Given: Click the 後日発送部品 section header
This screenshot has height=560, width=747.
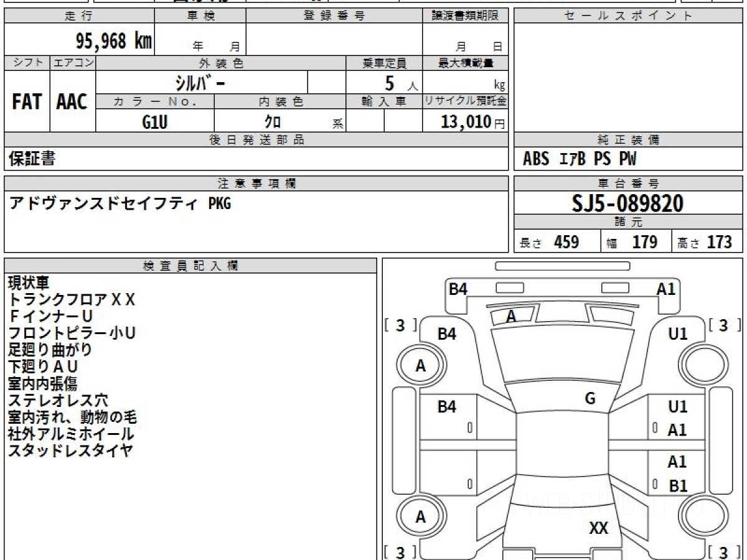Looking at the screenshot, I should pyautogui.click(x=256, y=140).
